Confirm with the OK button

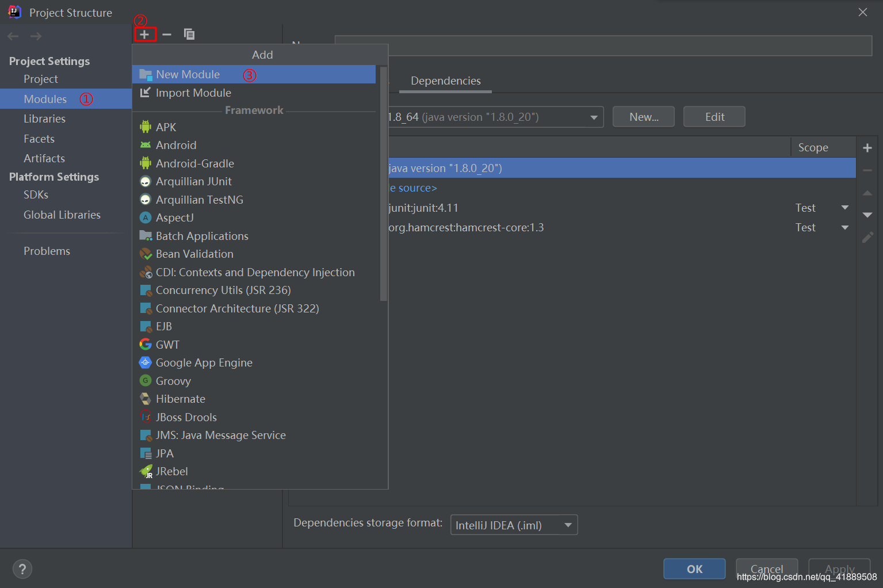pyautogui.click(x=694, y=569)
